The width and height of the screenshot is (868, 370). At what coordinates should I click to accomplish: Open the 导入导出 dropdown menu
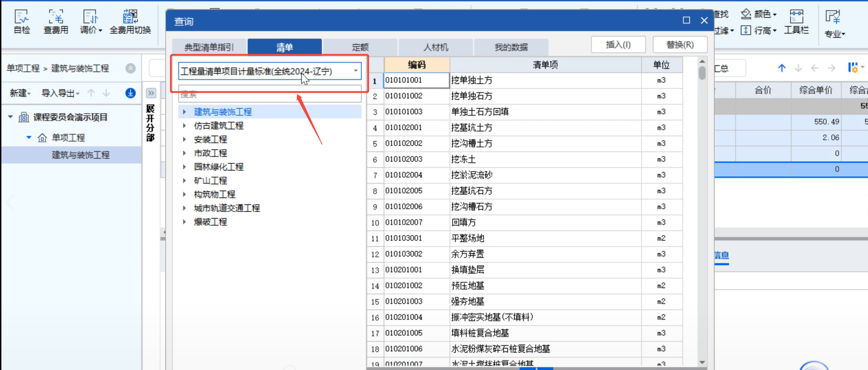[x=61, y=93]
